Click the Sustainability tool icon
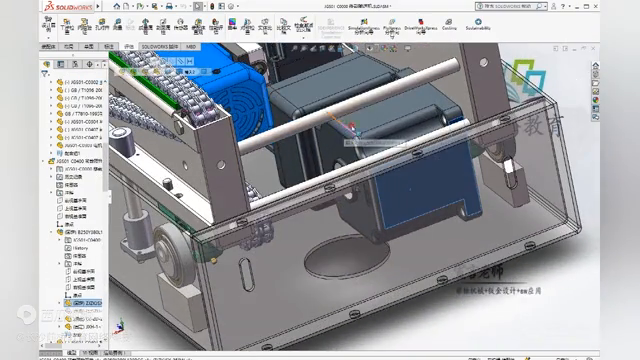This screenshot has width=640, height=360. (x=478, y=24)
